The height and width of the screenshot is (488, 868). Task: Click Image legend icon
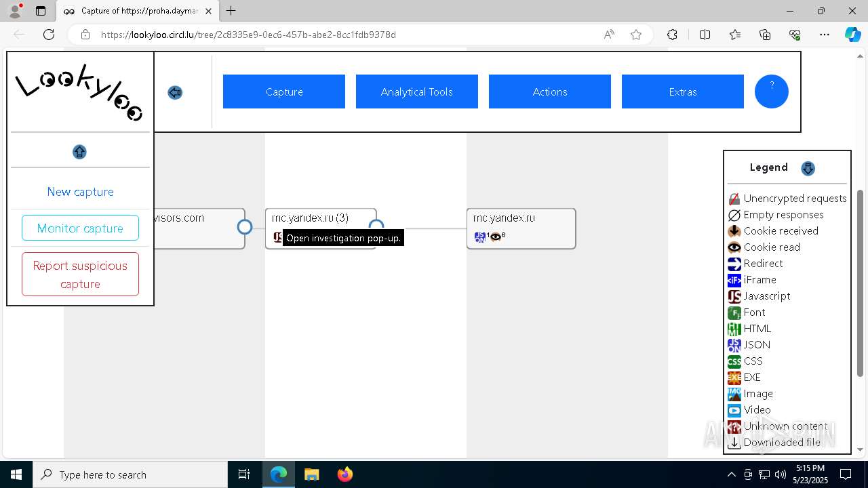tap(734, 394)
